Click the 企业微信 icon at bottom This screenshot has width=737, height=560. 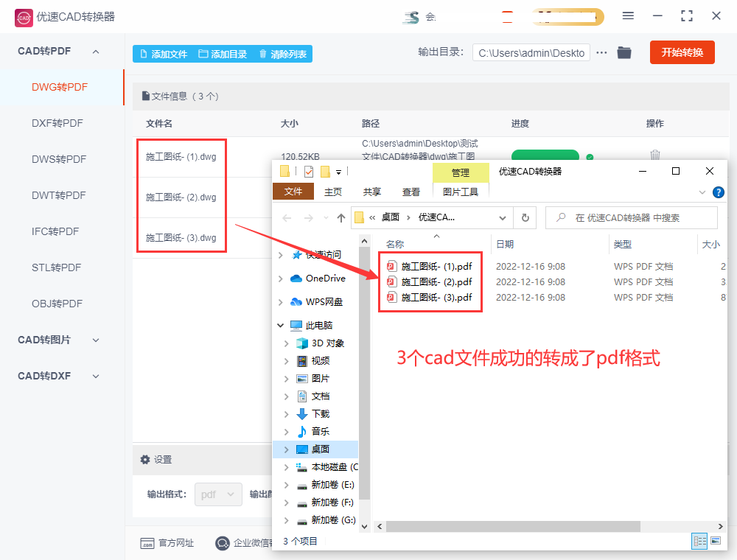click(x=222, y=543)
